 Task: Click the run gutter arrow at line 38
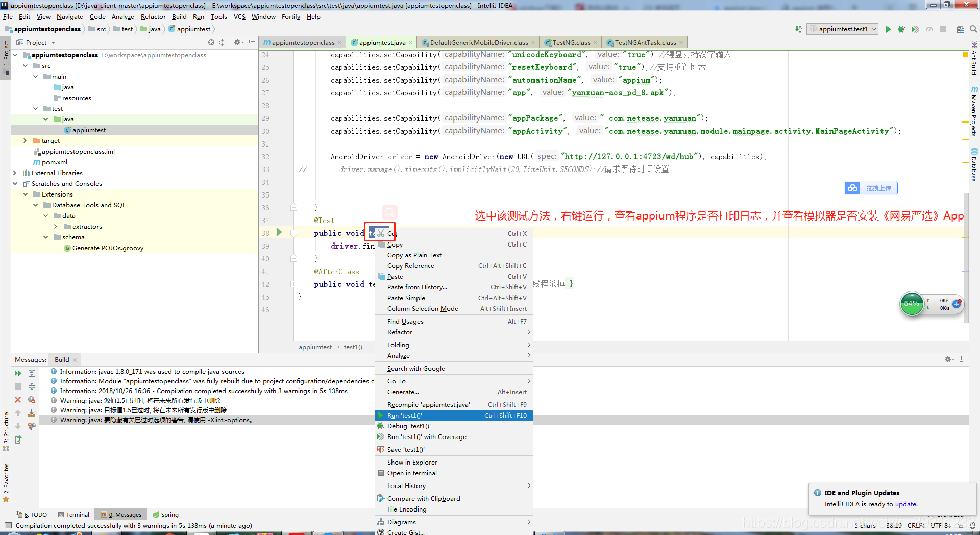[x=279, y=232]
